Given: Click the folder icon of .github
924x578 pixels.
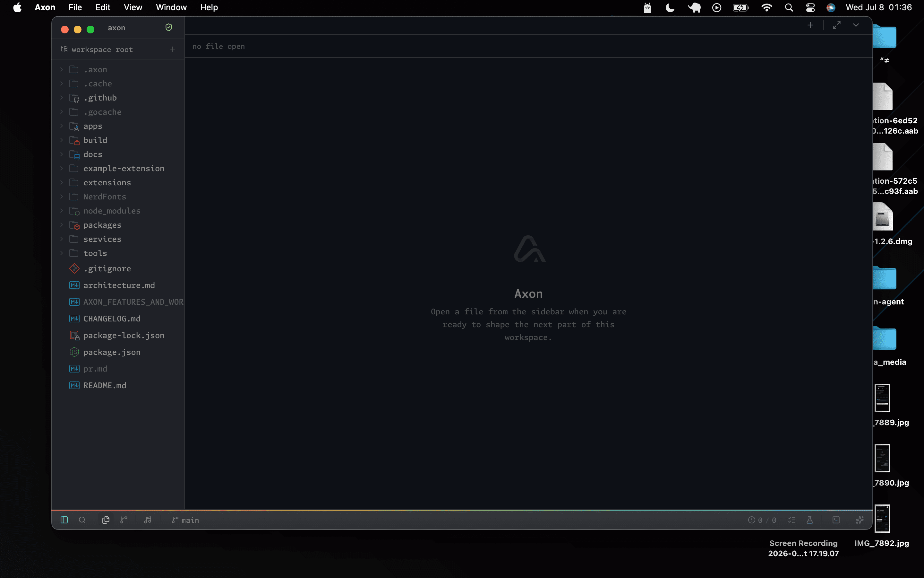Looking at the screenshot, I should [74, 98].
